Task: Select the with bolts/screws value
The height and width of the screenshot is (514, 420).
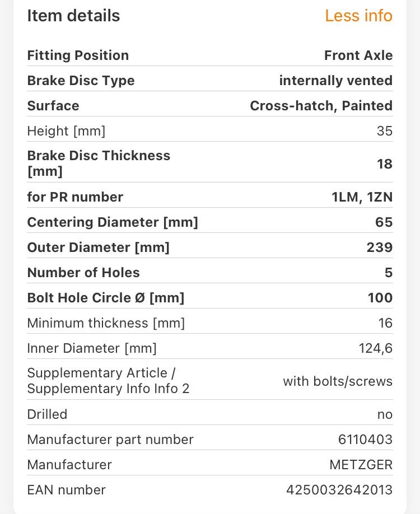Action: (x=337, y=381)
